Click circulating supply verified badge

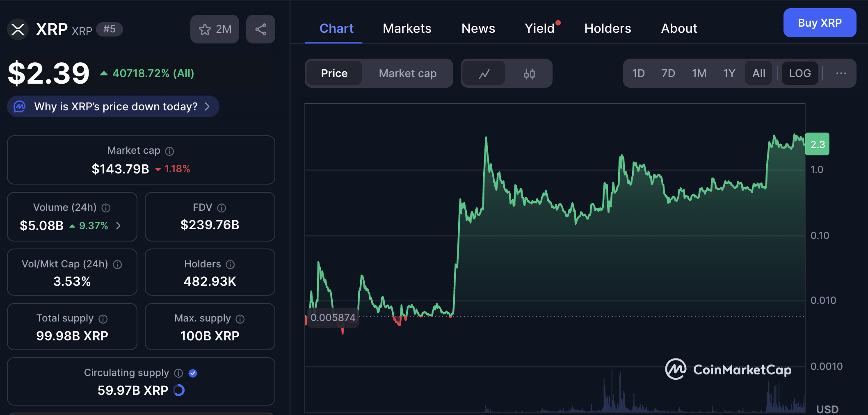193,373
